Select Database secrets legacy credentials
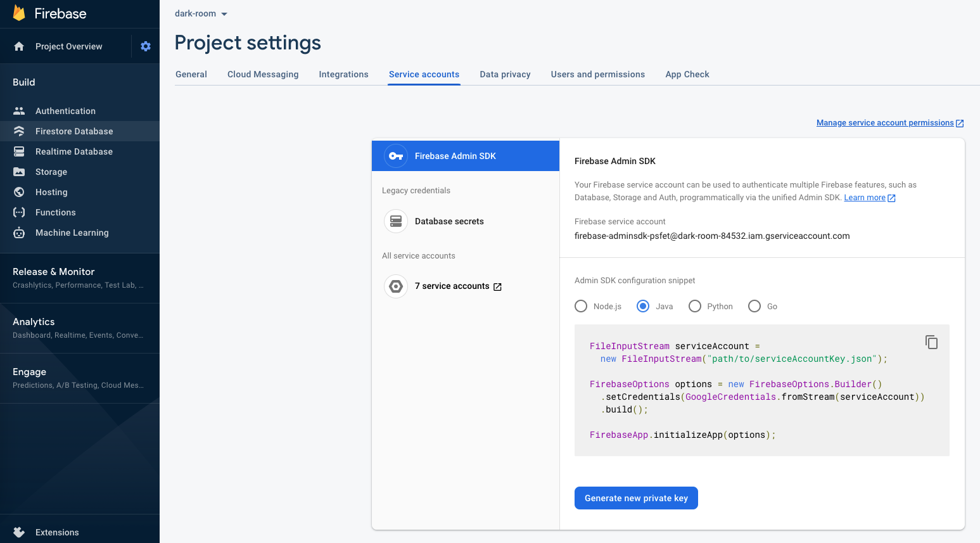The image size is (980, 543). pos(466,221)
